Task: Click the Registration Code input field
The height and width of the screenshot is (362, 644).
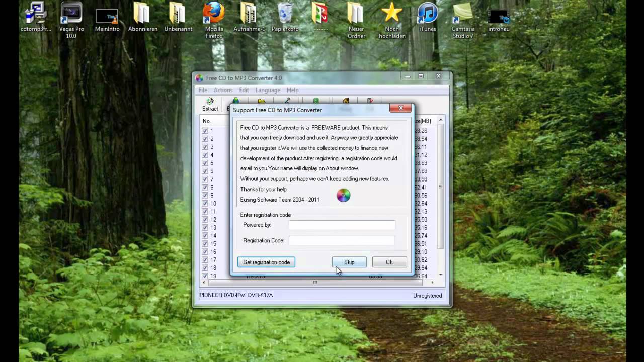Action: tap(342, 241)
